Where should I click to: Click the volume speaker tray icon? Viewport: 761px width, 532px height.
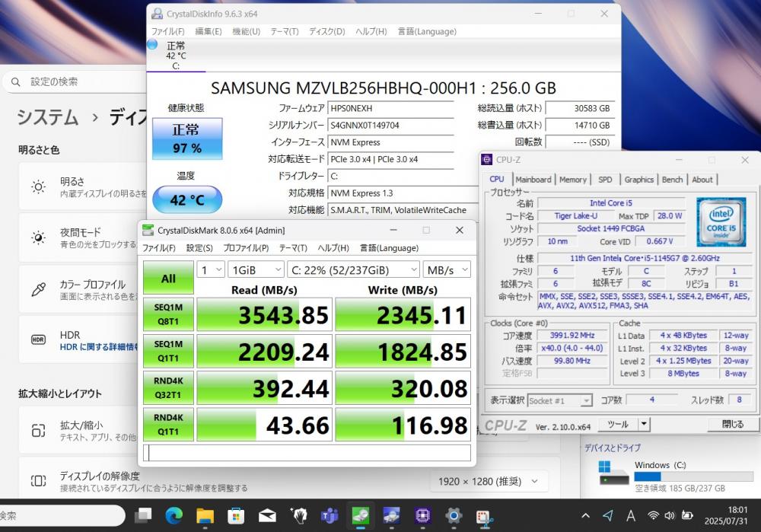click(x=670, y=515)
